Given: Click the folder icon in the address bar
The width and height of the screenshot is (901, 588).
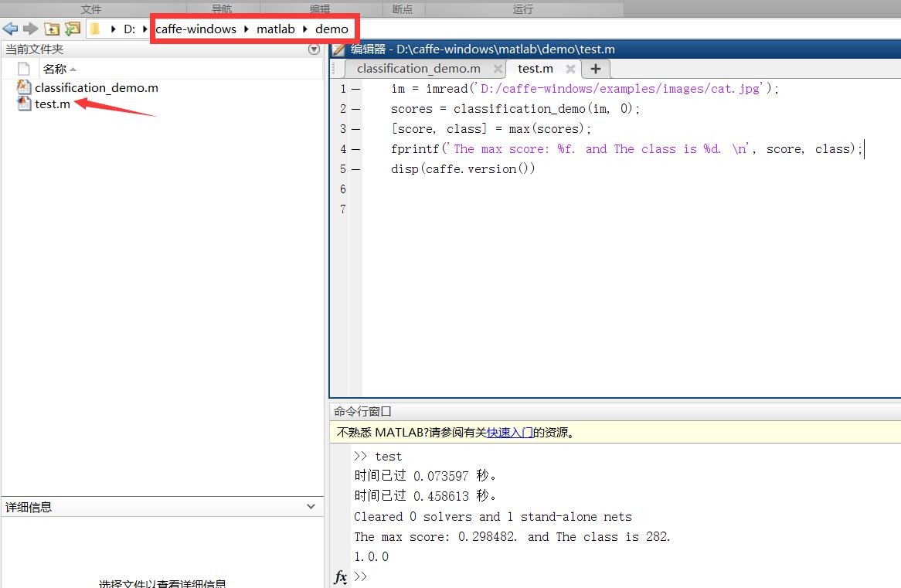Looking at the screenshot, I should [x=94, y=28].
